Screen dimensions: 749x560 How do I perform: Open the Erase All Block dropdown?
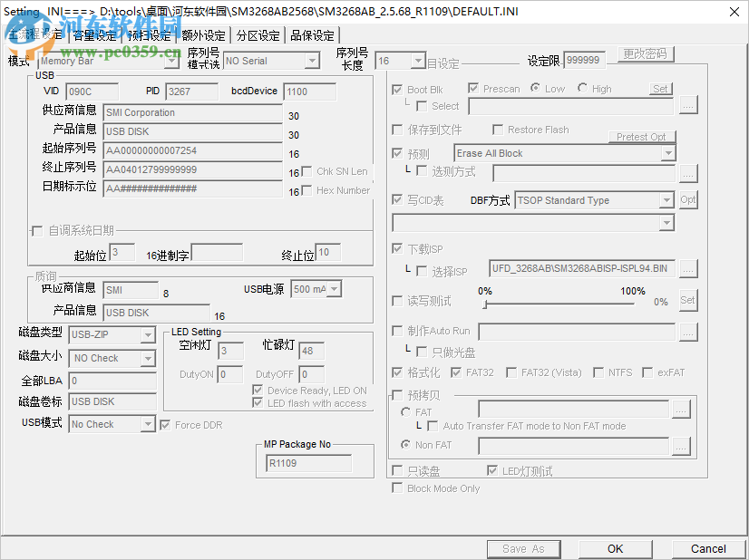pos(668,153)
